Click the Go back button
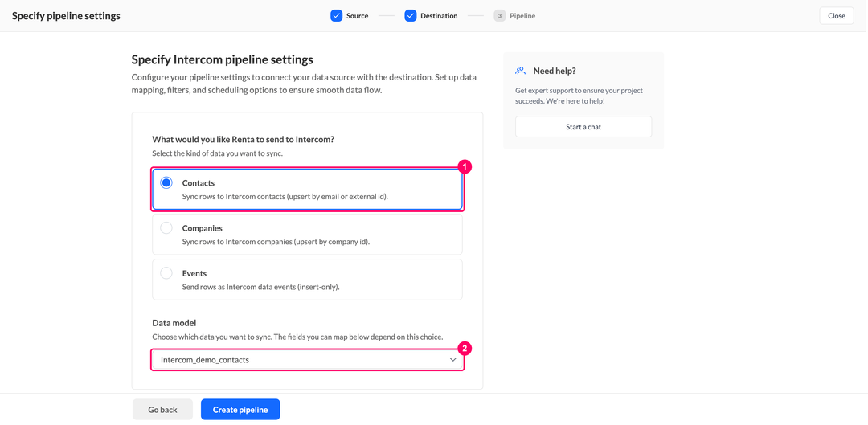 pos(162,410)
